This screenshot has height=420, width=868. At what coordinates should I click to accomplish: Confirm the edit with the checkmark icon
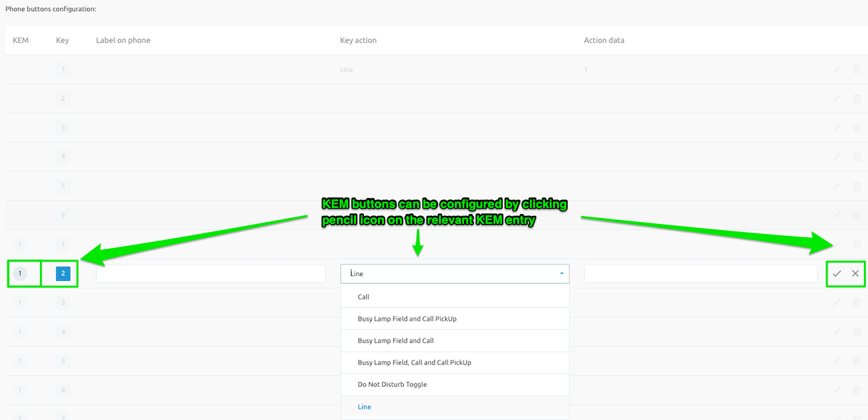837,274
